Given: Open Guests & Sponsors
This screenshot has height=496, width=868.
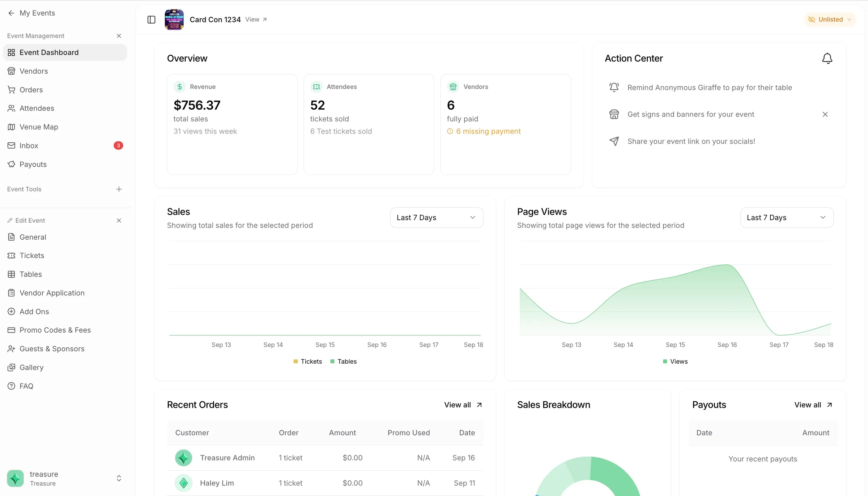Looking at the screenshot, I should coord(65,349).
